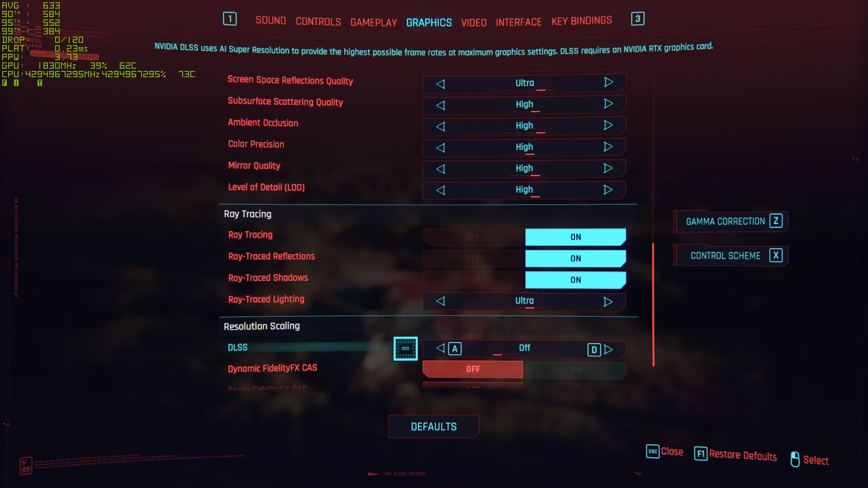Expand DLSS resolution scaling options
Screen dimensions: 868x488
406,348
